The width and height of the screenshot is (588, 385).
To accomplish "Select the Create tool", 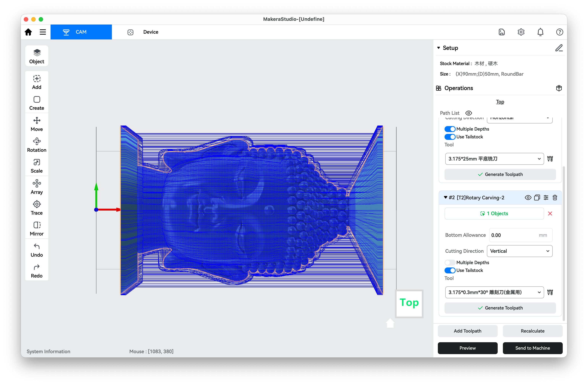I will coord(37,103).
